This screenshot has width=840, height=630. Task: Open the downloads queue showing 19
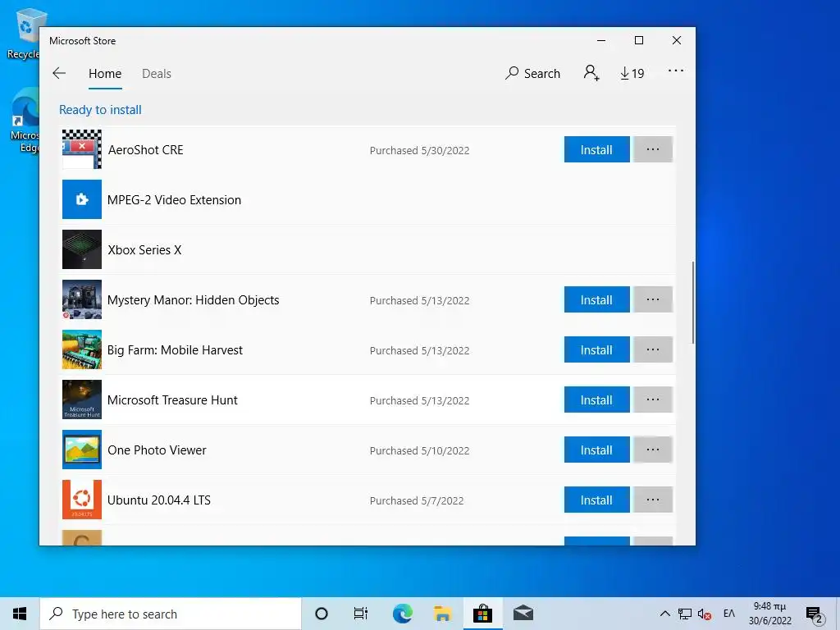coord(632,73)
